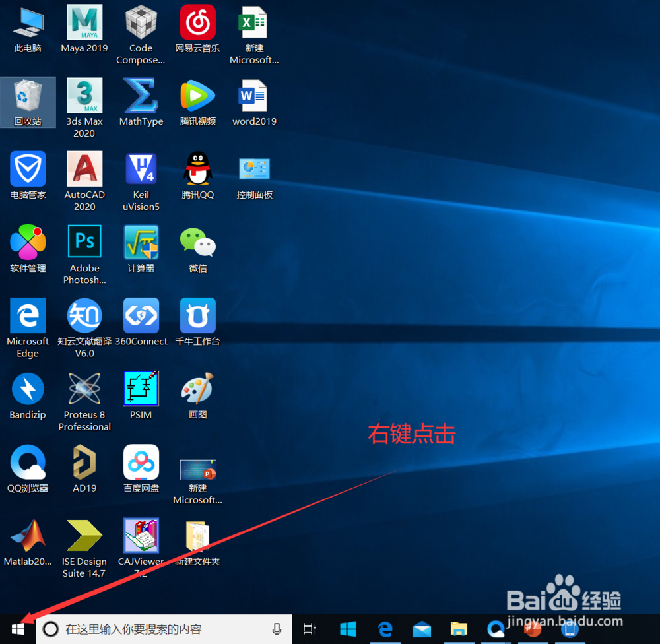The image size is (660, 644).
Task: Click the 3ds Max 2020 shortcut
Action: point(84,108)
